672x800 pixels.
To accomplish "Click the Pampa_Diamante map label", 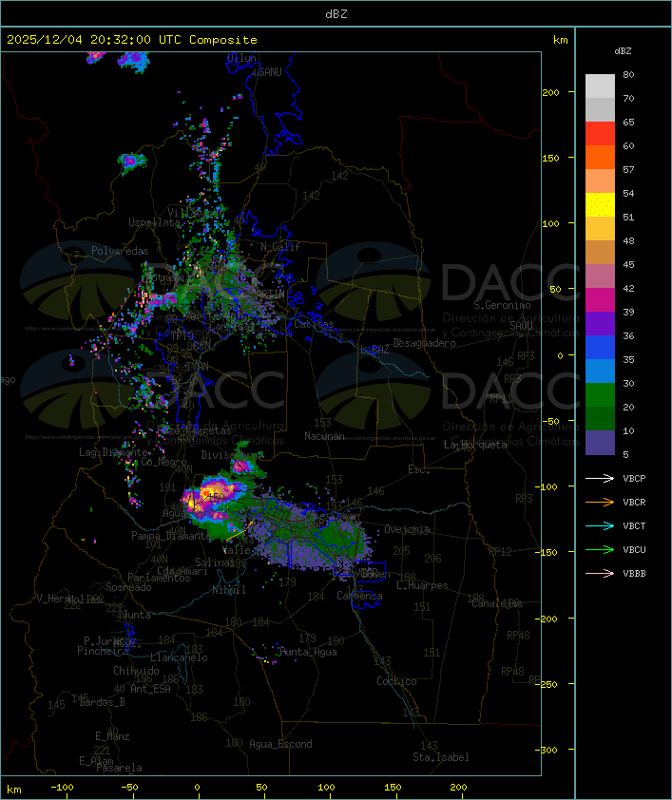I will 170,536.
